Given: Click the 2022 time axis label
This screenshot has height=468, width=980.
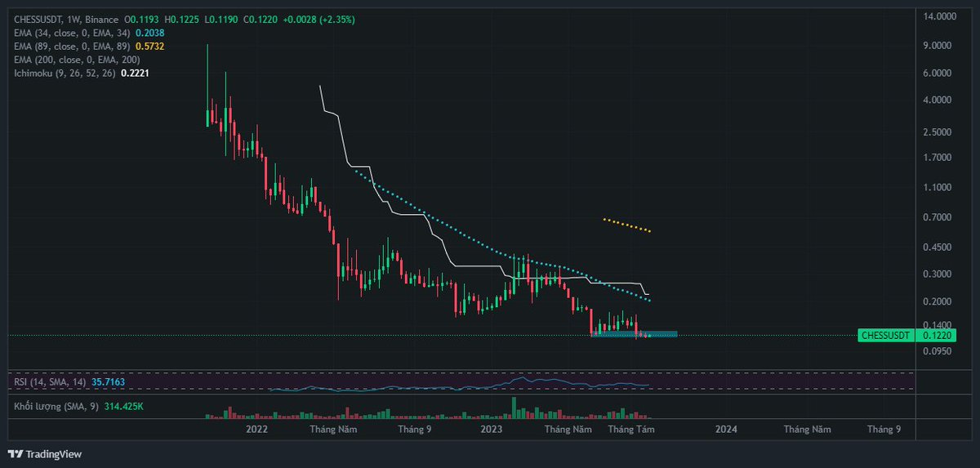Looking at the screenshot, I should (x=257, y=429).
